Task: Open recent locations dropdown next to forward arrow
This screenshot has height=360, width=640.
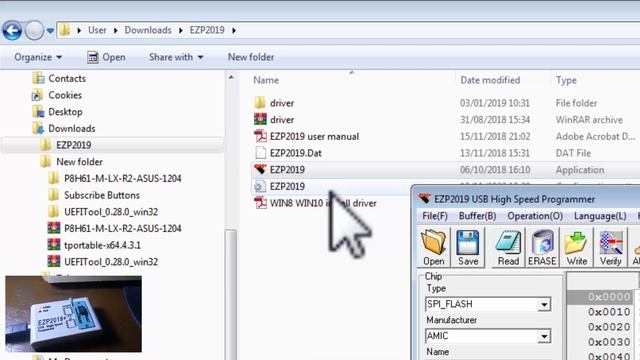Action: 50,31
